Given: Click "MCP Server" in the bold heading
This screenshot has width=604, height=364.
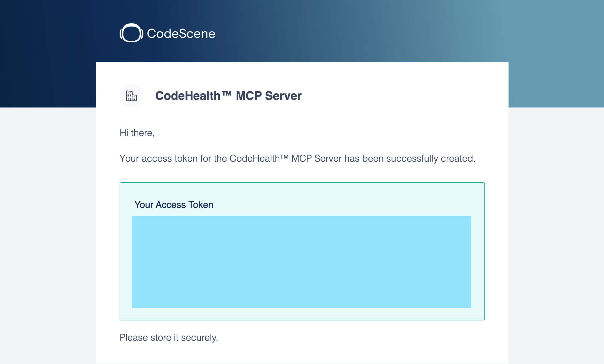Looking at the screenshot, I should (x=269, y=96).
